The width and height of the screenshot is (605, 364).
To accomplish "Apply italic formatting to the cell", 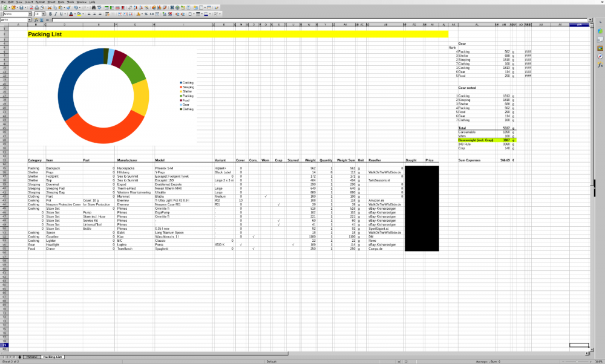I will [x=56, y=13].
